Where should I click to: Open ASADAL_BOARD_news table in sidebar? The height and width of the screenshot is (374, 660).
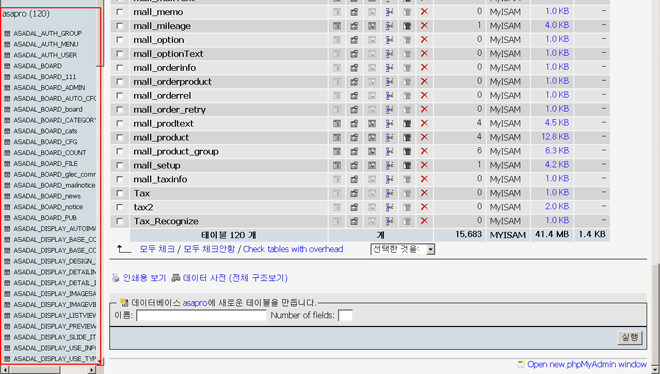[47, 196]
